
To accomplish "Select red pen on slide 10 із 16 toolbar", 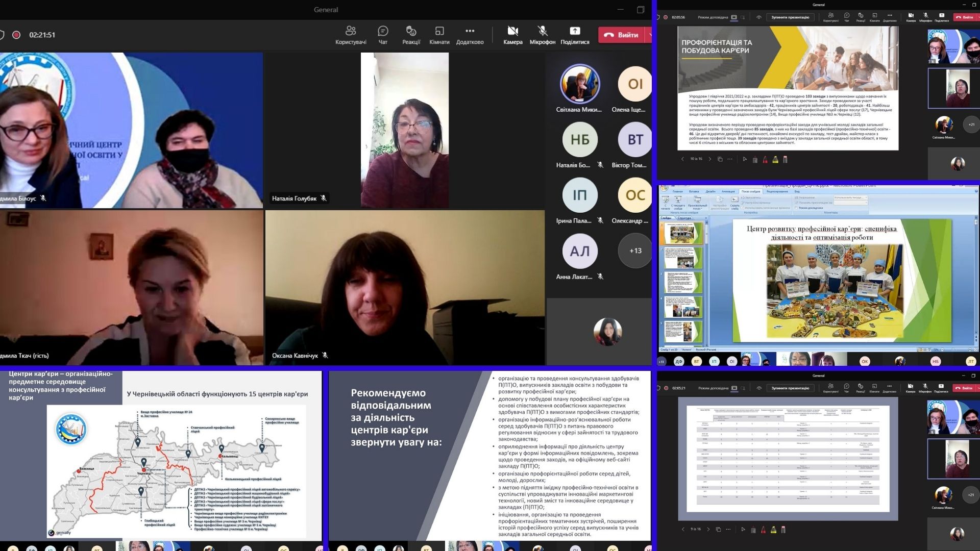I will 765,160.
